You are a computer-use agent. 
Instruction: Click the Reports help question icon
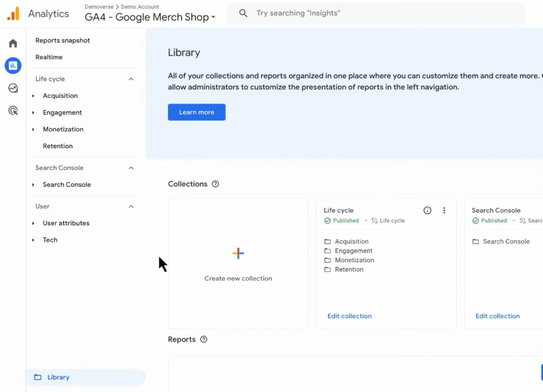pos(204,340)
